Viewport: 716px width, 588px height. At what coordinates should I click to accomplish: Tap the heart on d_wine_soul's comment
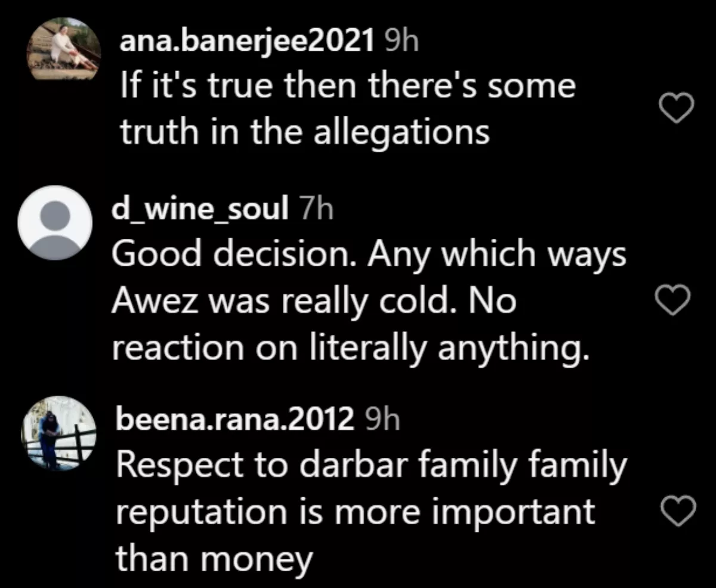[673, 301]
